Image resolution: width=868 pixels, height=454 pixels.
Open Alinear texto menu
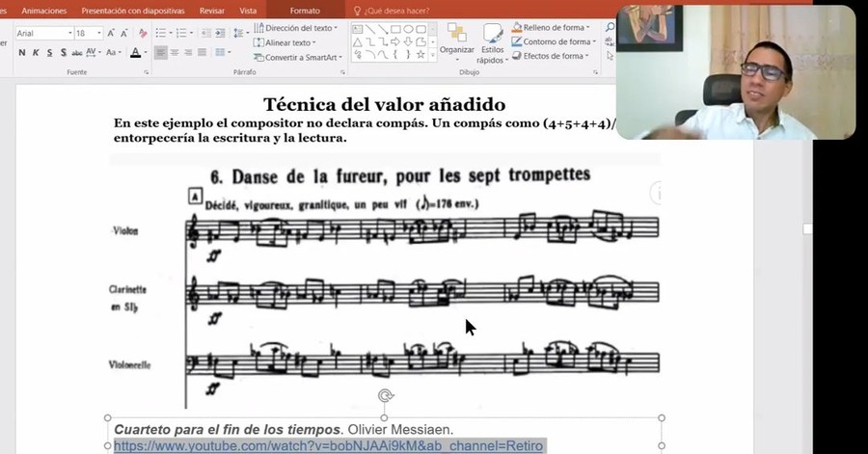(284, 42)
